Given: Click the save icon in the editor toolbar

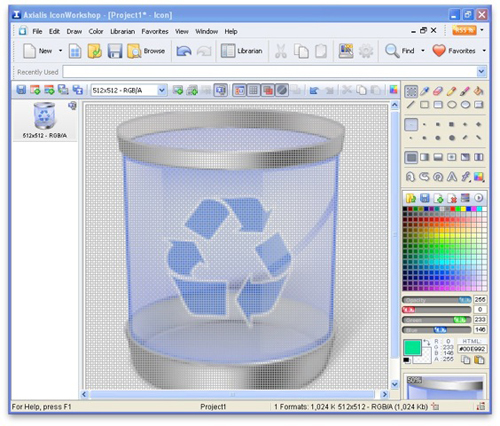Looking at the screenshot, I should 21,90.
